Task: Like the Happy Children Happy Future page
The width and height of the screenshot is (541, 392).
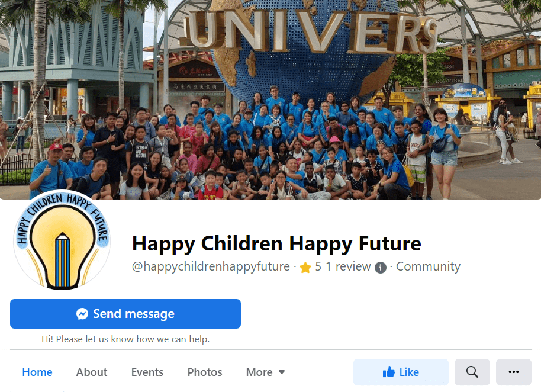Action: (x=401, y=372)
